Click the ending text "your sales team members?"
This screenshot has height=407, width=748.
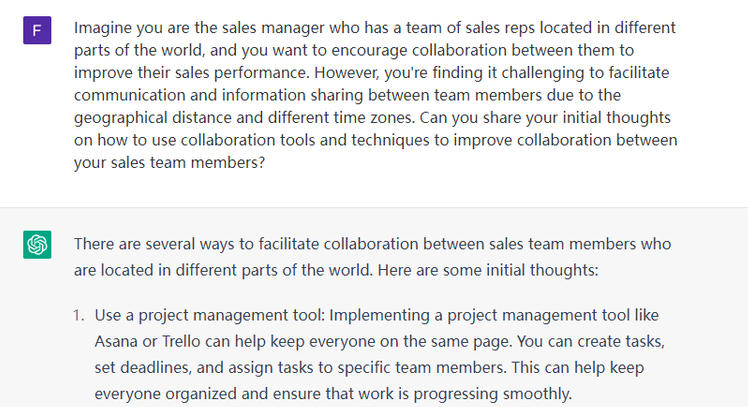point(169,163)
